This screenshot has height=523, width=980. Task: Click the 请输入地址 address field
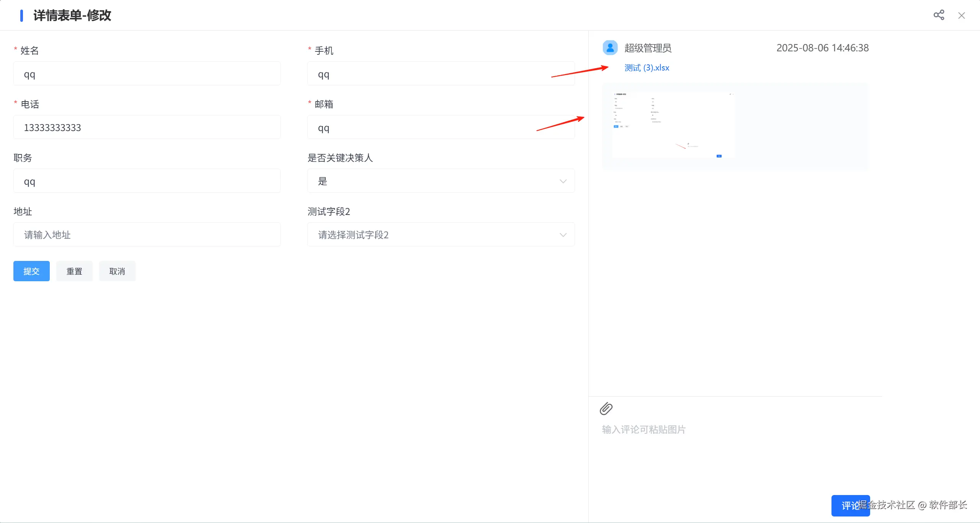pyautogui.click(x=147, y=234)
